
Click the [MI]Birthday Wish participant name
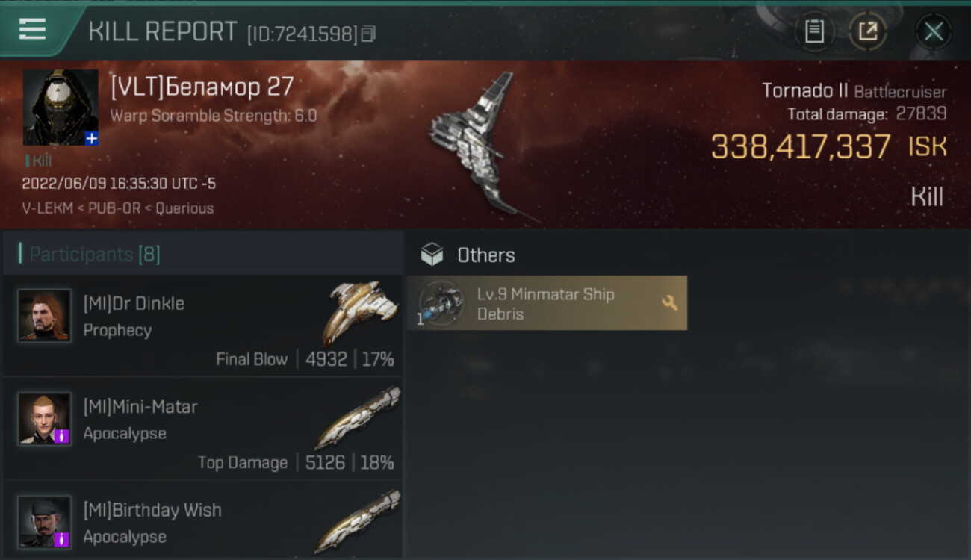click(152, 510)
